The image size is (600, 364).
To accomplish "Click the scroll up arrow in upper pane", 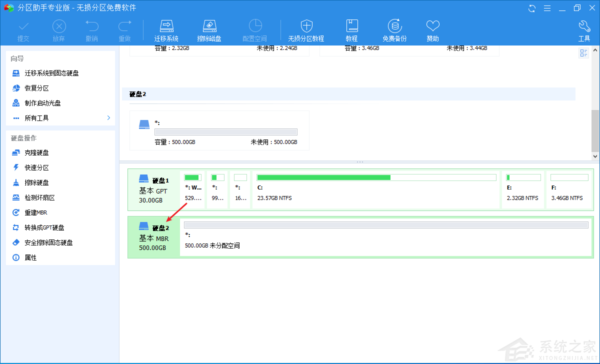I will [595, 50].
